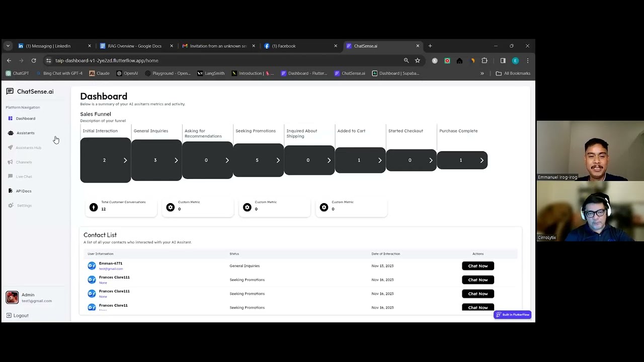
Task: Click the General Inquiries status cell
Action: [245, 266]
